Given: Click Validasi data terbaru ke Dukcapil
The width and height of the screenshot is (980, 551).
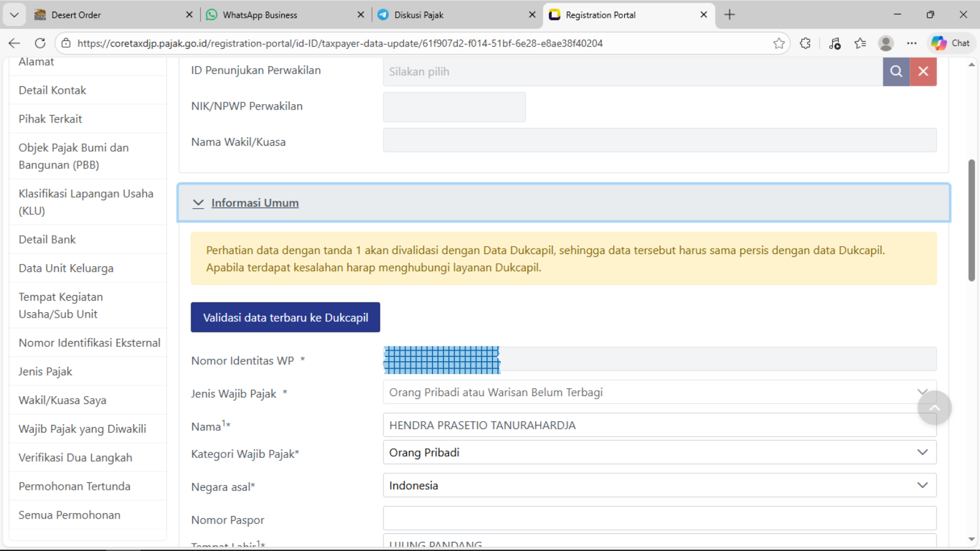Looking at the screenshot, I should (285, 317).
